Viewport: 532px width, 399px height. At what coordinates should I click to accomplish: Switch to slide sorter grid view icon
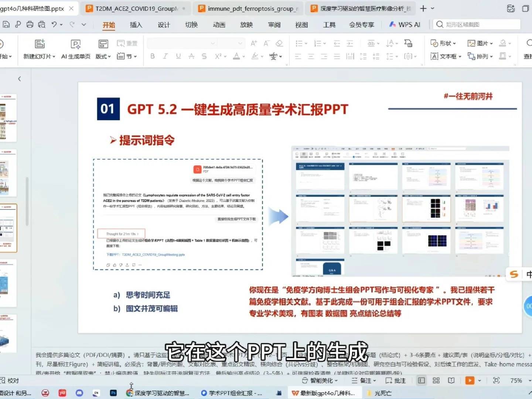click(x=436, y=380)
